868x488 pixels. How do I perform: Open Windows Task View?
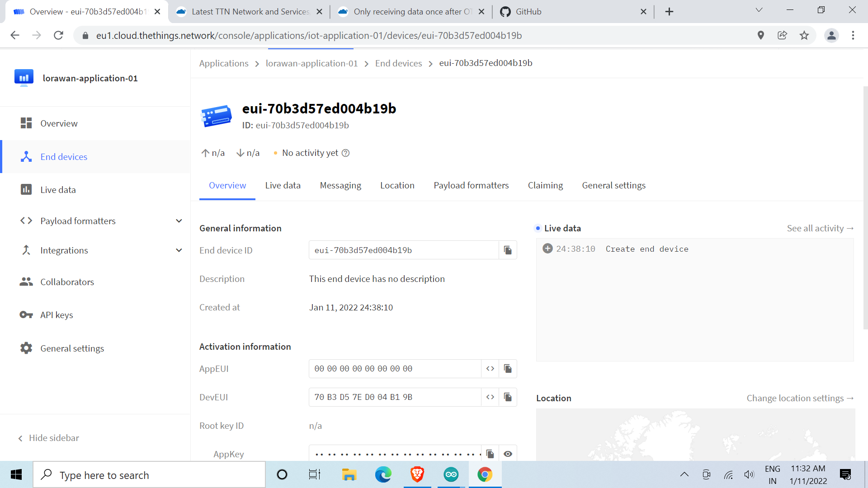[315, 474]
